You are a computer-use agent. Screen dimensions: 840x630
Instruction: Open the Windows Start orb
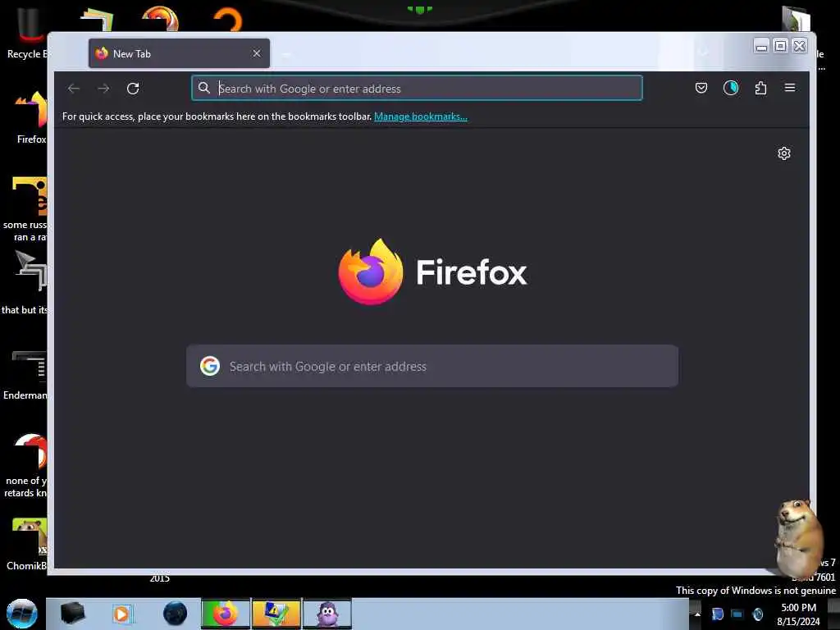[x=22, y=614]
